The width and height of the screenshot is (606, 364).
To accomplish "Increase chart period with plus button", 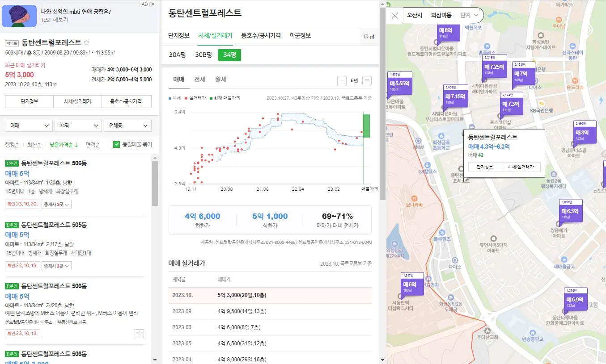I will coord(367,80).
